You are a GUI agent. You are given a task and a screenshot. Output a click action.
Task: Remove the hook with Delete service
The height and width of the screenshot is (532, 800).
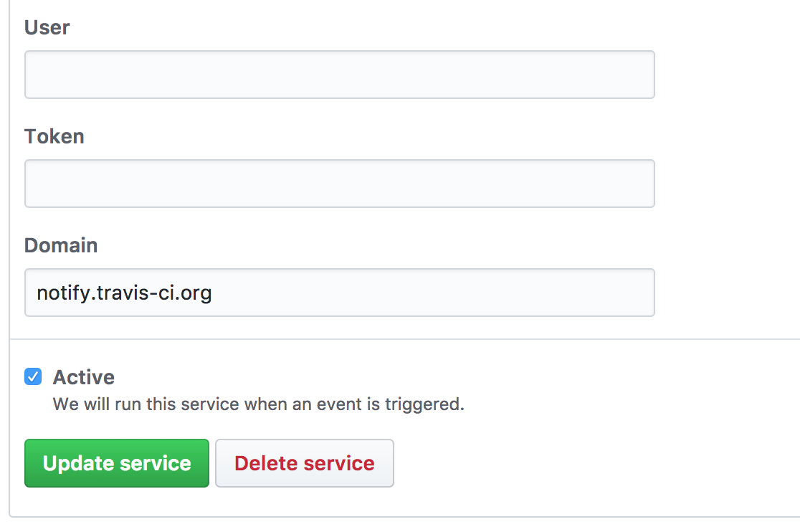pyautogui.click(x=305, y=463)
